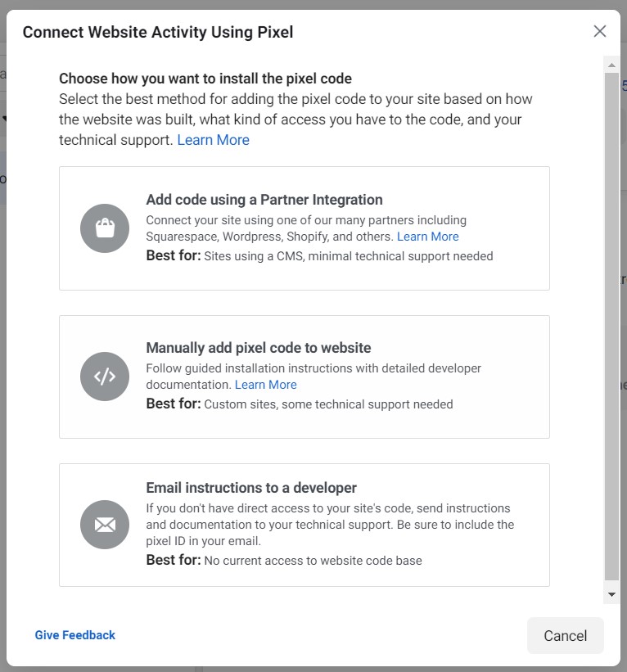This screenshot has height=672, width=627.
Task: Select the Partner Integration card's Best for line
Action: (319, 256)
